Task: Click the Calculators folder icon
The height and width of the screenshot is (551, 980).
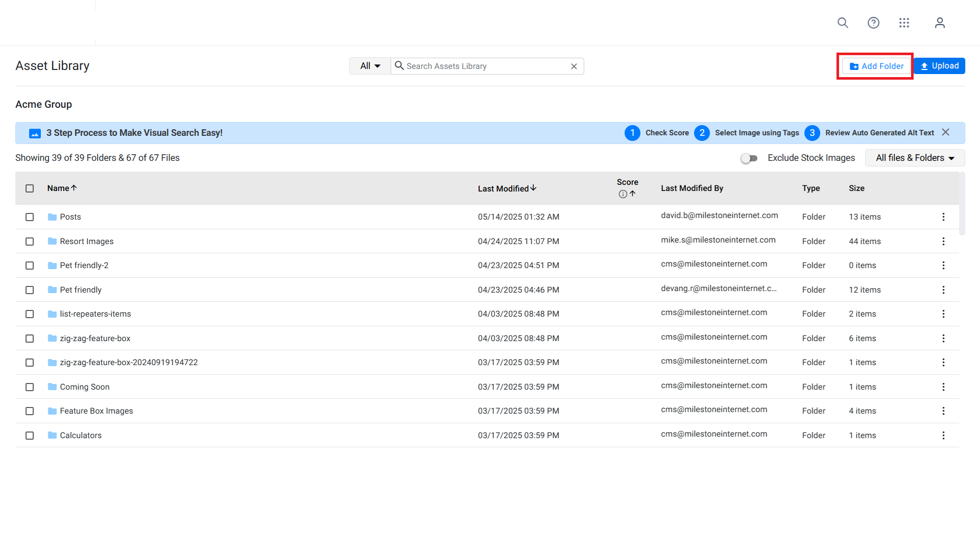Action: pos(52,435)
